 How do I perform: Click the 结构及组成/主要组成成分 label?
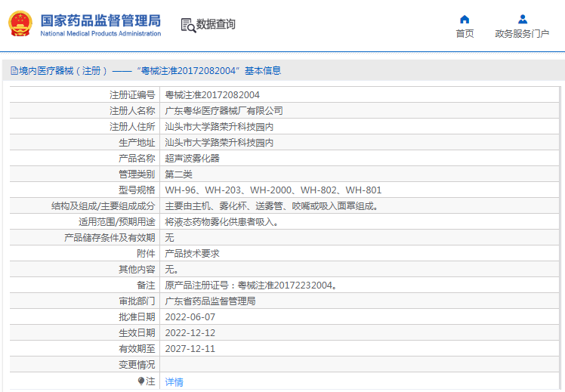point(103,205)
